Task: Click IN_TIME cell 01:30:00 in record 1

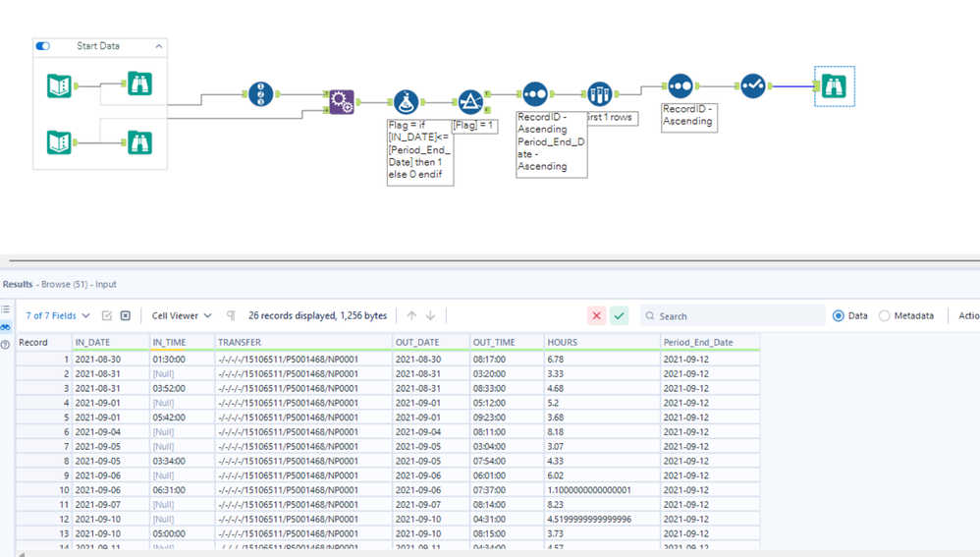Action: tap(182, 360)
